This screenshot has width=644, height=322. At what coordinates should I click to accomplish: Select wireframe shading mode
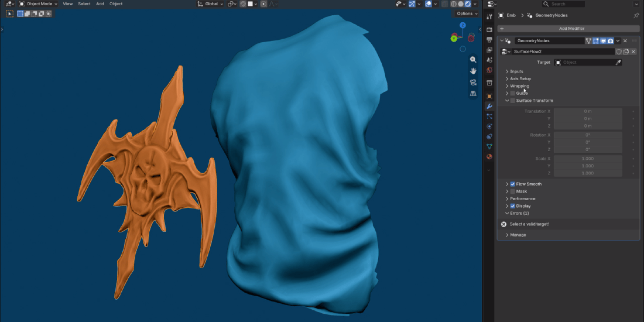click(453, 4)
